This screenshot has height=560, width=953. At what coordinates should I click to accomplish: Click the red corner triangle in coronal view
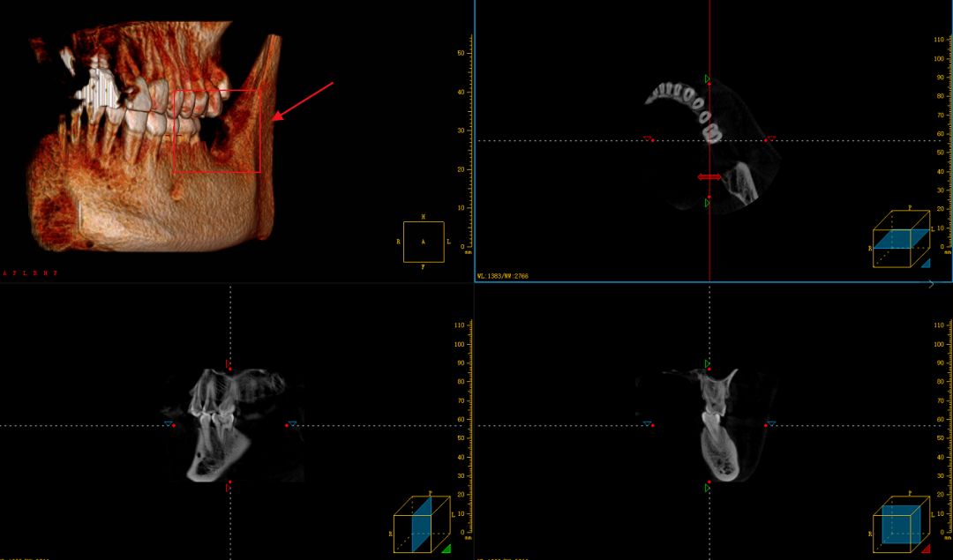(x=927, y=549)
